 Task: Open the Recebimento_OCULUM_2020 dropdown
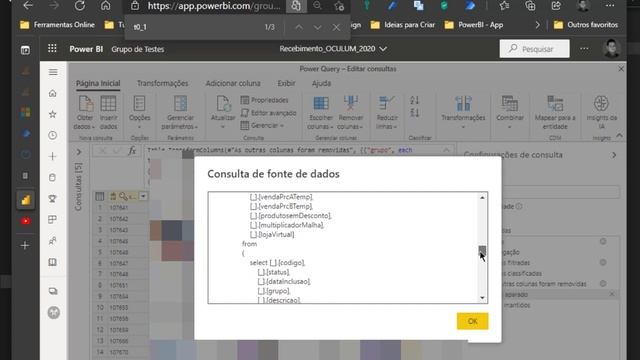pyautogui.click(x=333, y=49)
